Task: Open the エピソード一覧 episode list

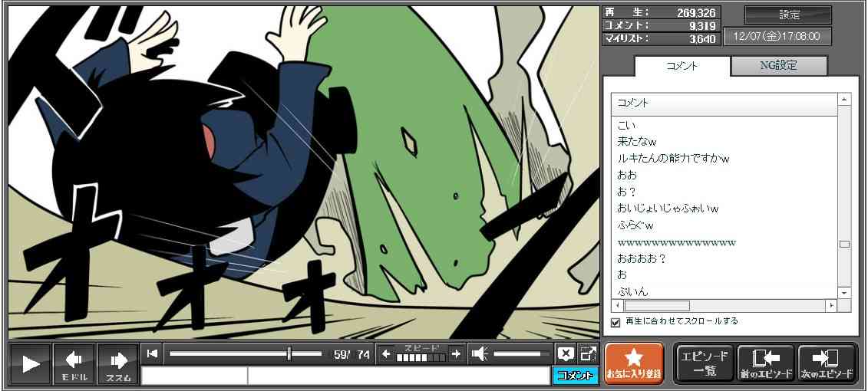Action: pyautogui.click(x=704, y=363)
